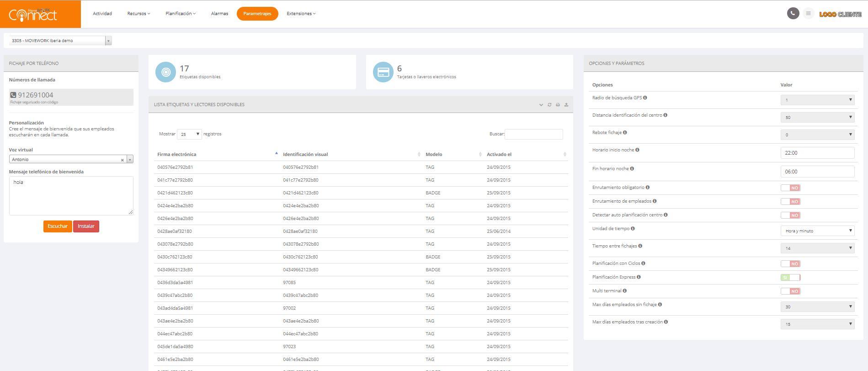
Task: Open the Unidad de tiempo dropdown
Action: coord(817,231)
